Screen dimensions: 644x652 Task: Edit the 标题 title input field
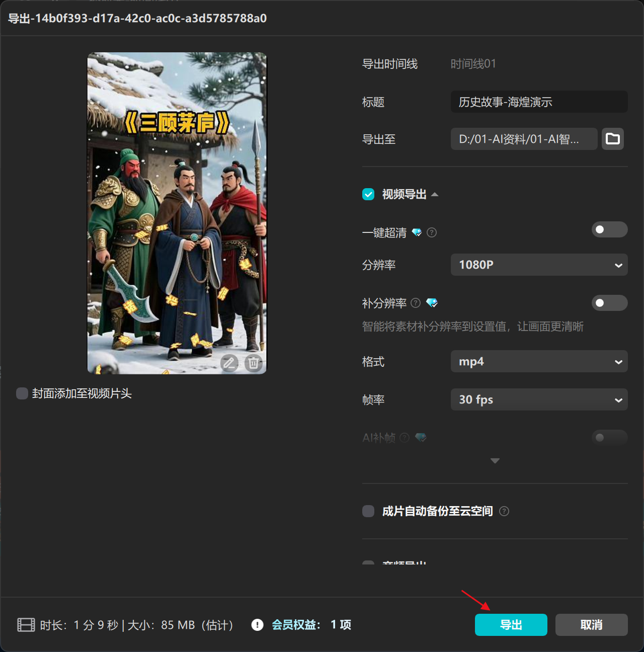pos(538,102)
